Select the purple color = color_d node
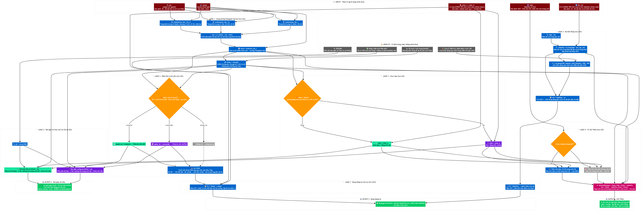Screen dimensions: 644x212 click(493, 144)
